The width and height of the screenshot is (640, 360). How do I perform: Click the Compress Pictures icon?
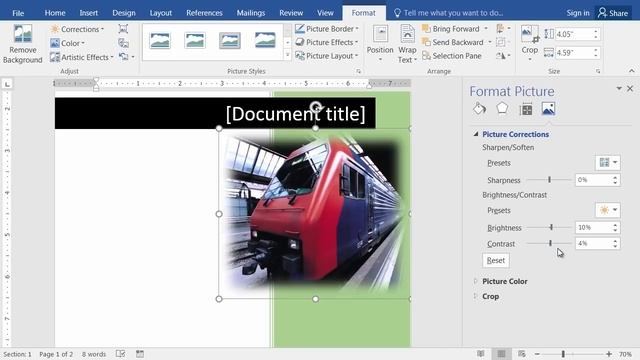(x=123, y=29)
